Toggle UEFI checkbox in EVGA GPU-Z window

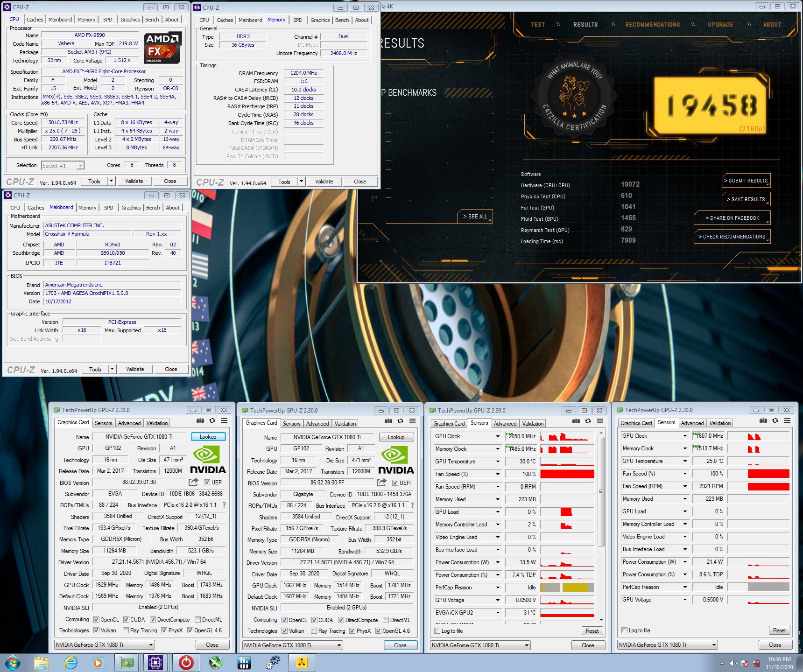(207, 482)
